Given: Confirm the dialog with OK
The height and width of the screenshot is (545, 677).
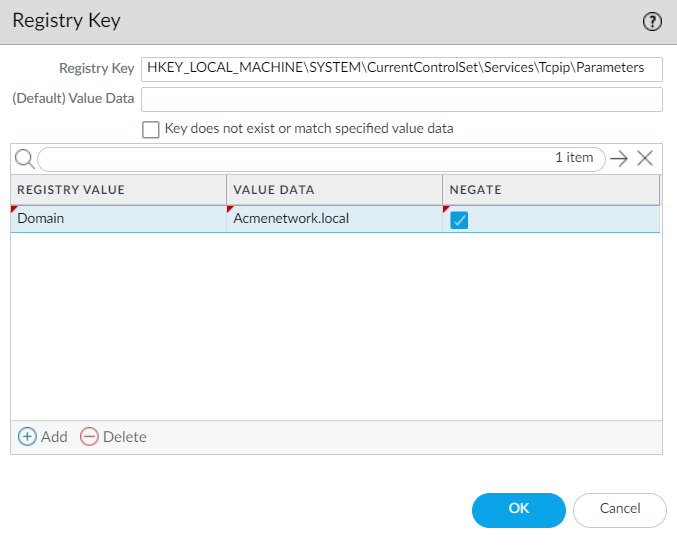Looking at the screenshot, I should tap(518, 509).
